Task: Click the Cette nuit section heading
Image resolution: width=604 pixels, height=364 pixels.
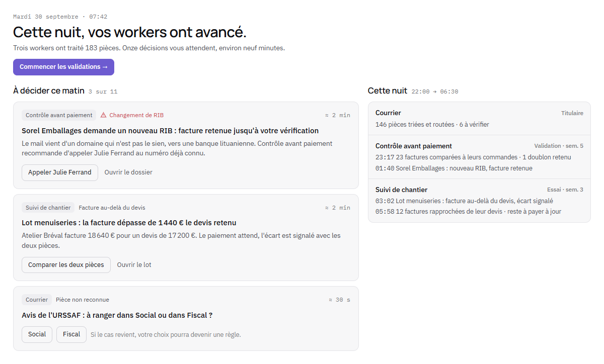Action: click(x=388, y=90)
